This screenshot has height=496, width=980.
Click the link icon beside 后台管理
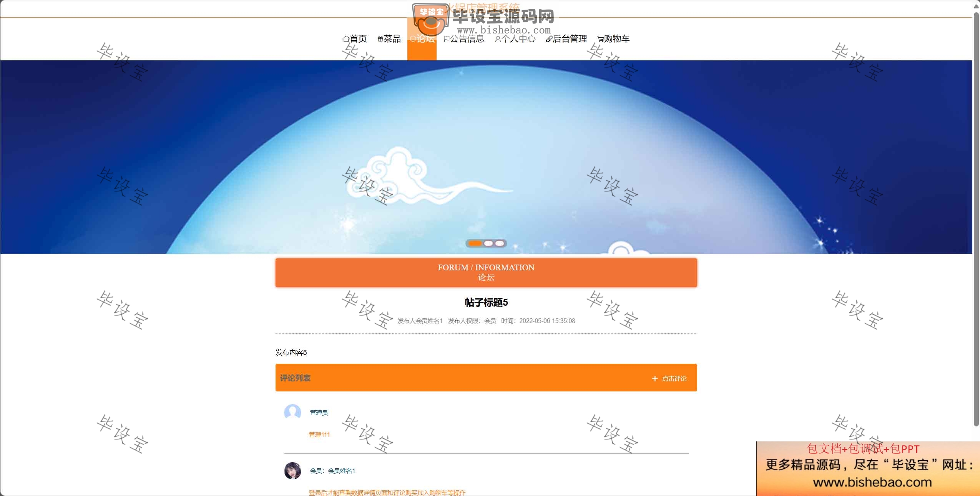[549, 39]
